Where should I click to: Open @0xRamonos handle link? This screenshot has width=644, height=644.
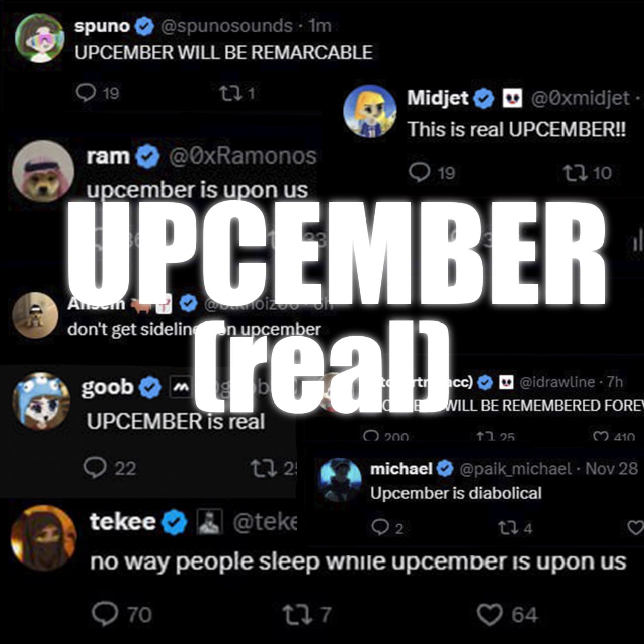point(243,156)
